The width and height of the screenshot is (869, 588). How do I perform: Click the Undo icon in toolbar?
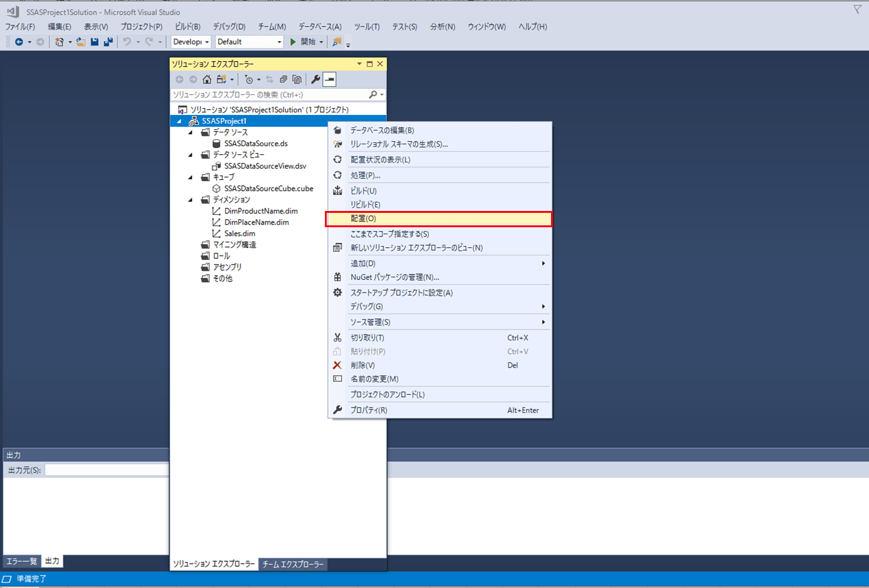tap(127, 42)
